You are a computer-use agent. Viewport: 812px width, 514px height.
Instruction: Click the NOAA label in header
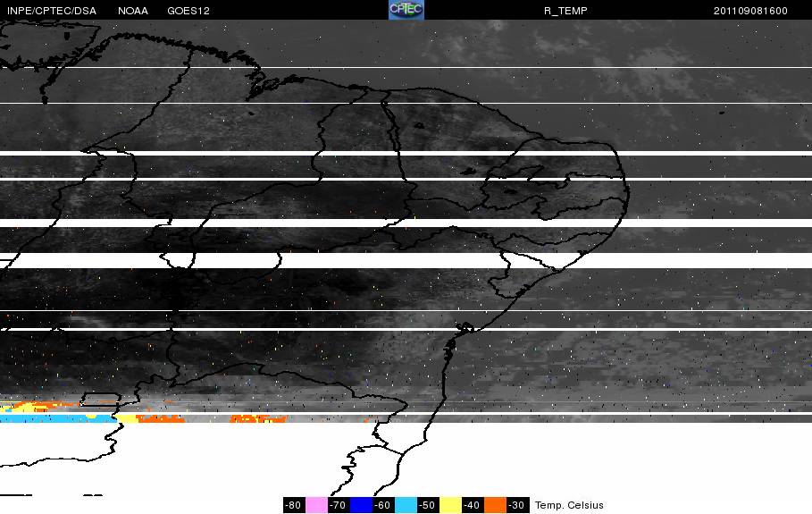click(x=133, y=11)
